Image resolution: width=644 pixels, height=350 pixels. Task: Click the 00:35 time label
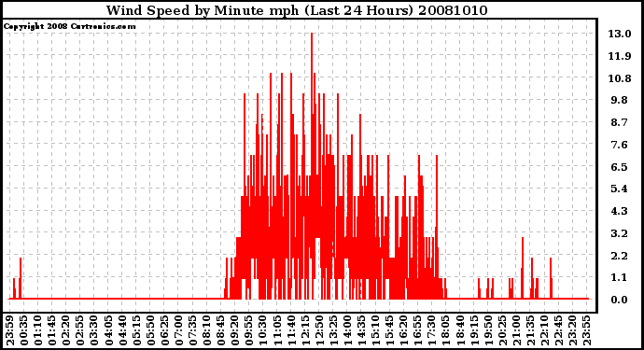24,331
